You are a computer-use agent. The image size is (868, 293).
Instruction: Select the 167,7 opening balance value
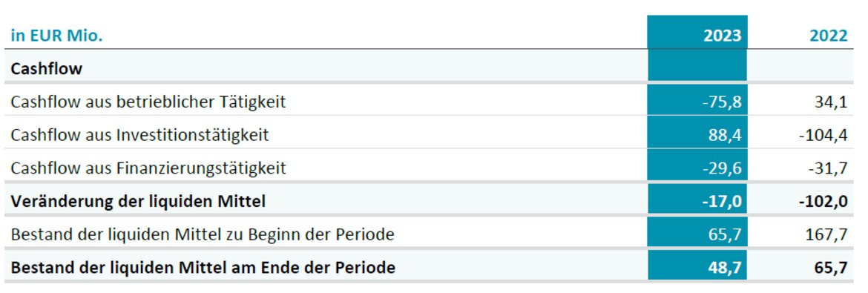point(826,235)
